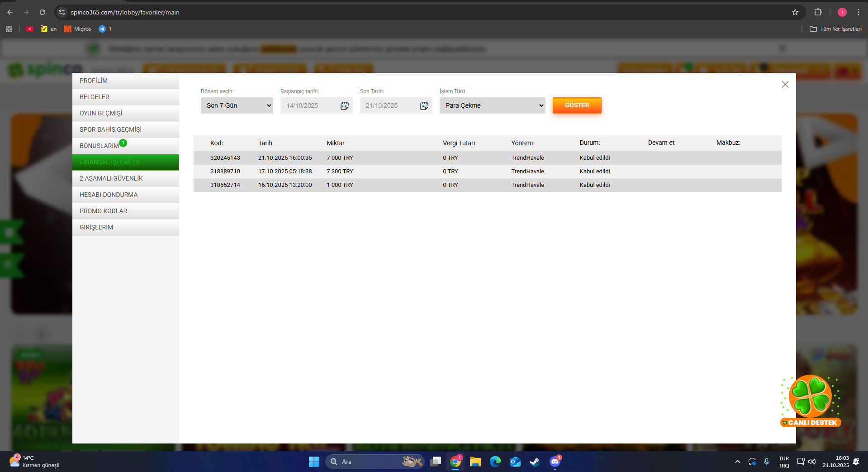Viewport: 868px width, 472px height.
Task: Close the account modal with X
Action: tap(785, 85)
